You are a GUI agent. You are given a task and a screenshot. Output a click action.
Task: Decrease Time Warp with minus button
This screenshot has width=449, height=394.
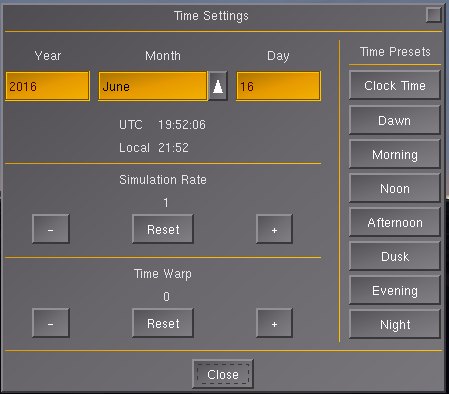point(51,323)
